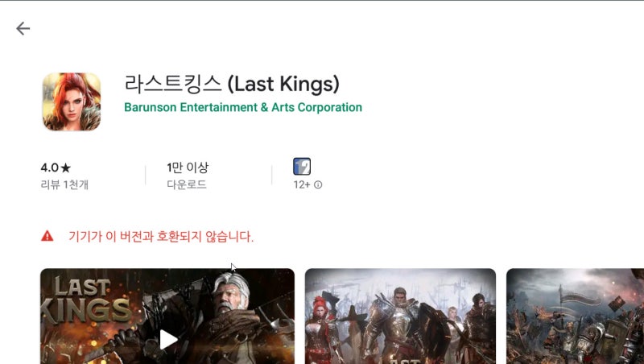Open the armored knights group screenshot
The height and width of the screenshot is (364, 644).
(x=400, y=316)
